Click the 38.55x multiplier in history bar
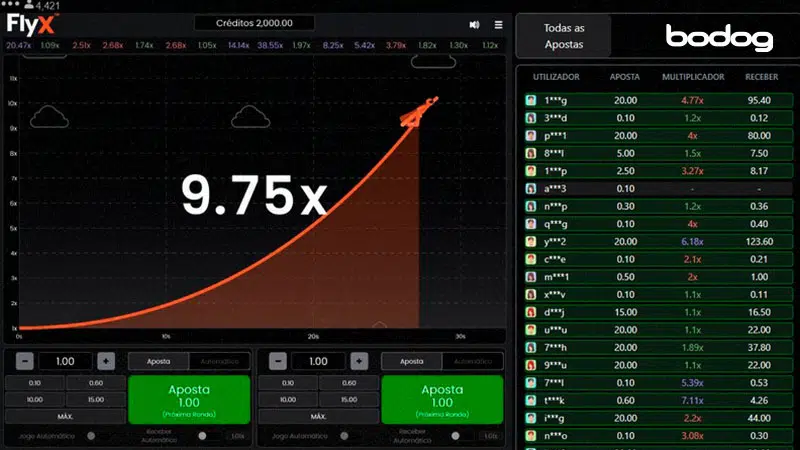Screen dimensions: 800x450 pos(269,45)
